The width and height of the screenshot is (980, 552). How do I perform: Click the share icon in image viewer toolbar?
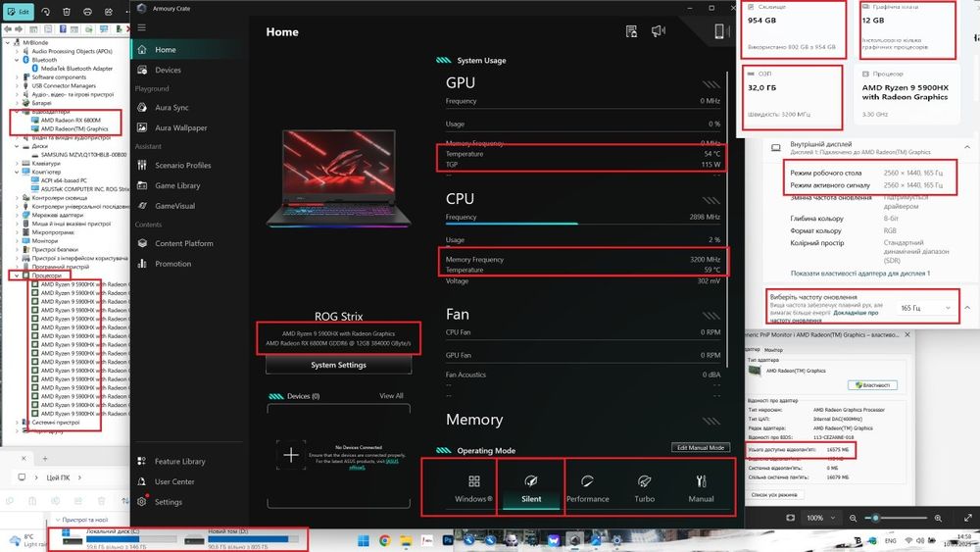pos(108,12)
